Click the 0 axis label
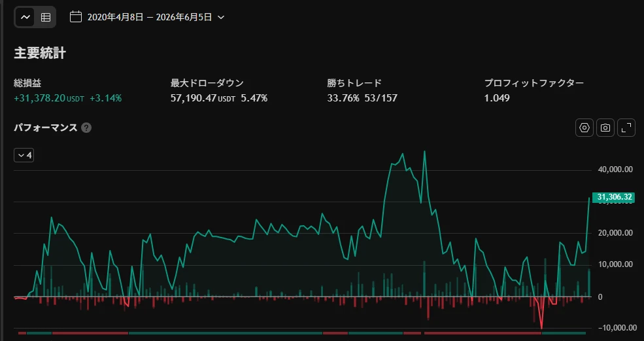The height and width of the screenshot is (341, 644). (x=600, y=296)
